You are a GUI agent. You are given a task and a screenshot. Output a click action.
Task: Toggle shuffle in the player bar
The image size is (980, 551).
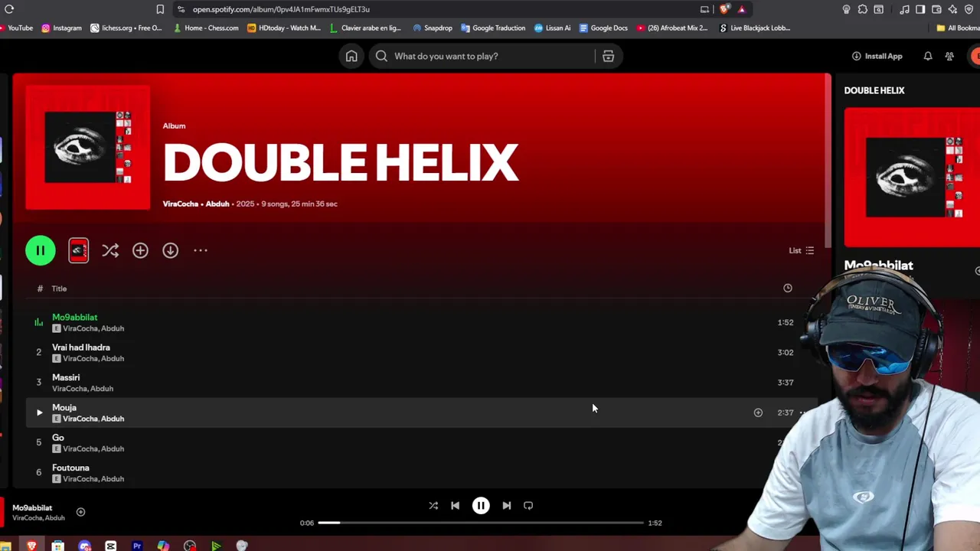433,505
